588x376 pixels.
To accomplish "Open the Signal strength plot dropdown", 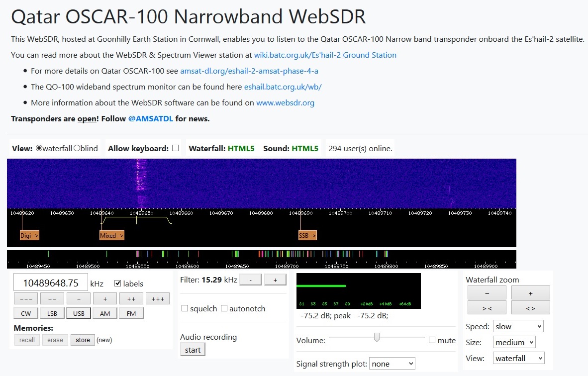I will 392,364.
